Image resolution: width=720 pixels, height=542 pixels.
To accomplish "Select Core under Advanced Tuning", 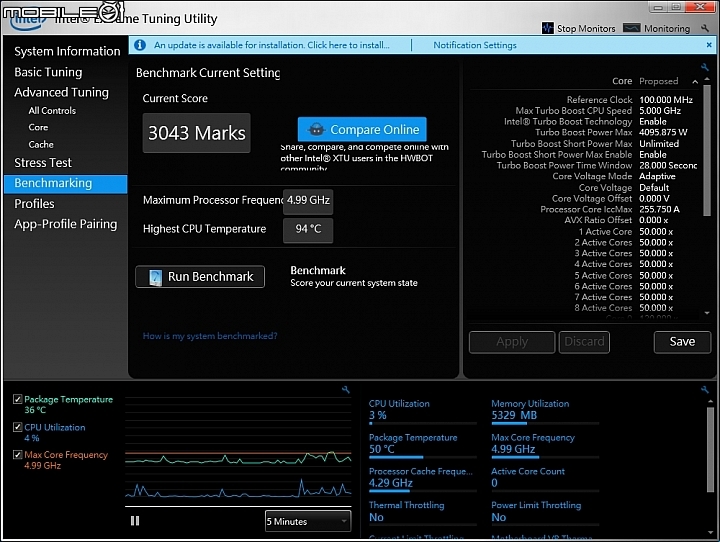I will [38, 127].
